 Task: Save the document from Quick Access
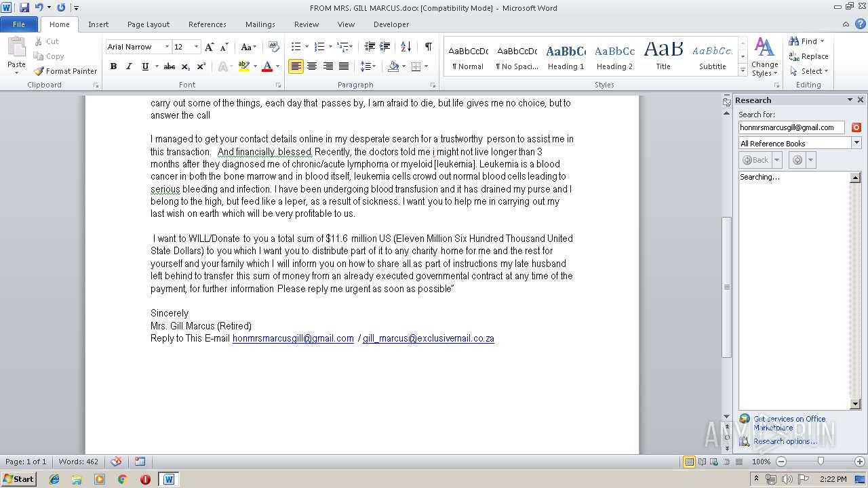click(24, 7)
